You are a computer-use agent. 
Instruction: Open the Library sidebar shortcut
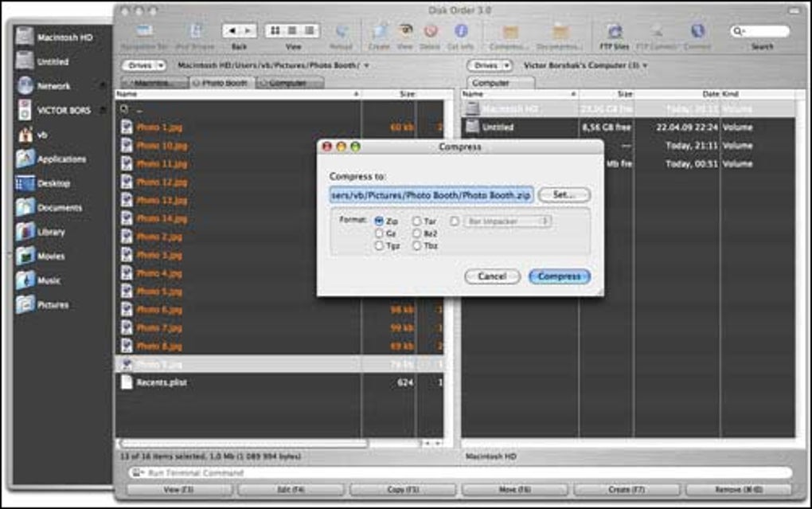point(41,232)
